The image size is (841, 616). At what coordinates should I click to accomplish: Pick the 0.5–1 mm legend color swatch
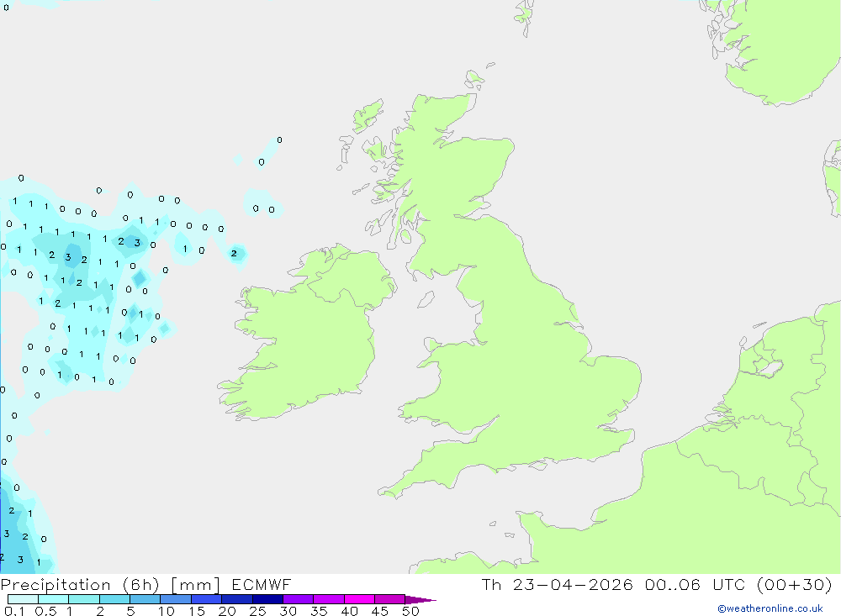point(53,599)
